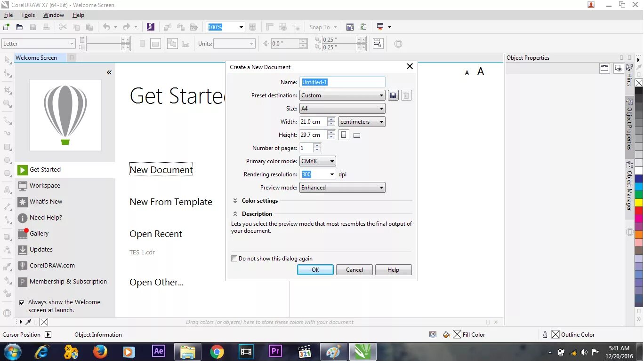Click the Width 21.0 cm field
644x363 pixels.
(x=314, y=122)
